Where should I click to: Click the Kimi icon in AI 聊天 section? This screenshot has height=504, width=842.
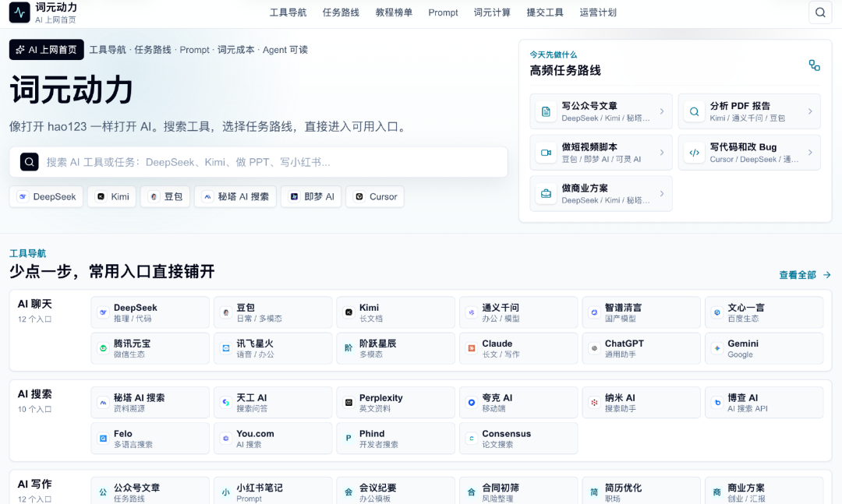[x=348, y=312]
